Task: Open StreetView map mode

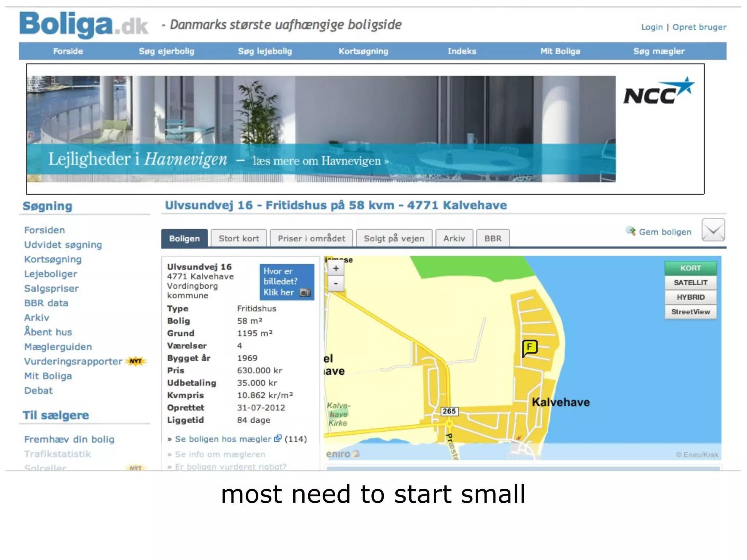Action: point(690,312)
